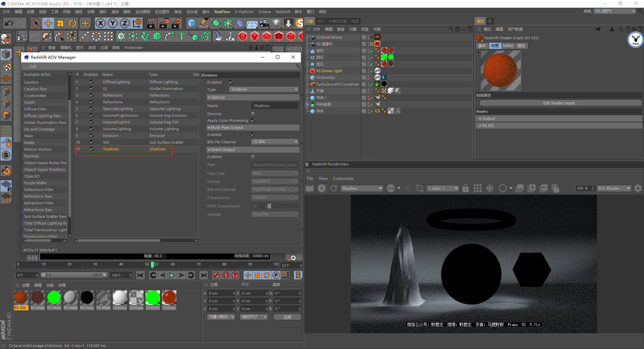Open the spline Pen tool

tap(204, 23)
